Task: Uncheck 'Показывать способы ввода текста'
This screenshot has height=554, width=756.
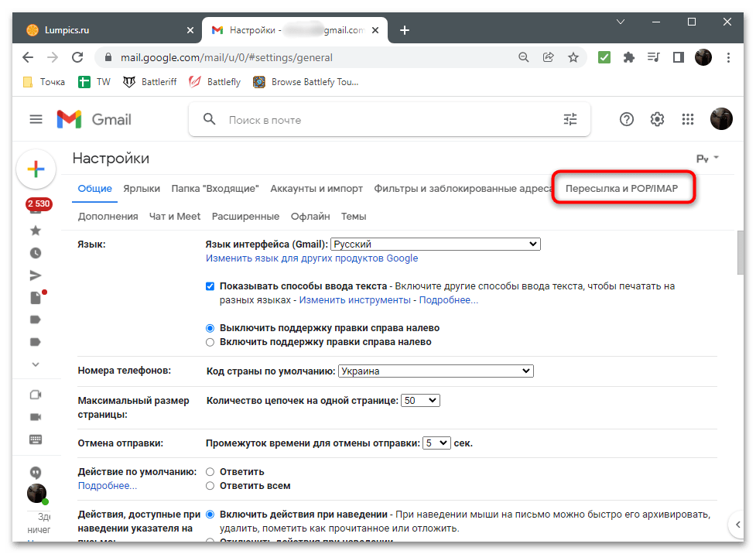Action: 210,286
